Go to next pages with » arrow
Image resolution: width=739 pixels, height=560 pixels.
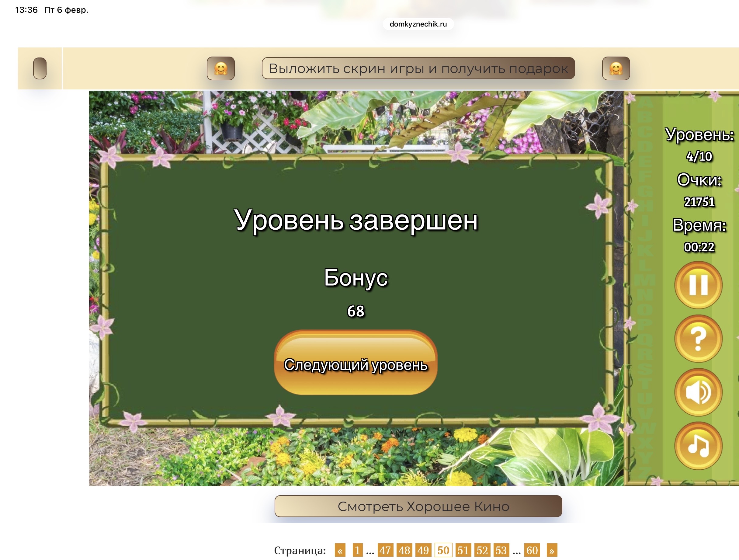click(x=552, y=550)
